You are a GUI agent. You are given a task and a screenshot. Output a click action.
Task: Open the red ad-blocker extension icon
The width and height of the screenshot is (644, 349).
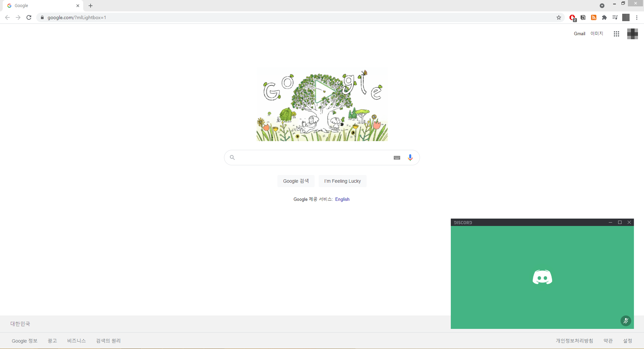click(573, 18)
